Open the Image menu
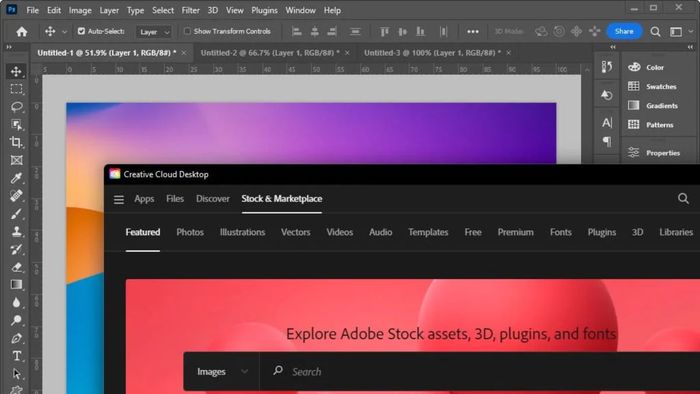 (x=80, y=10)
